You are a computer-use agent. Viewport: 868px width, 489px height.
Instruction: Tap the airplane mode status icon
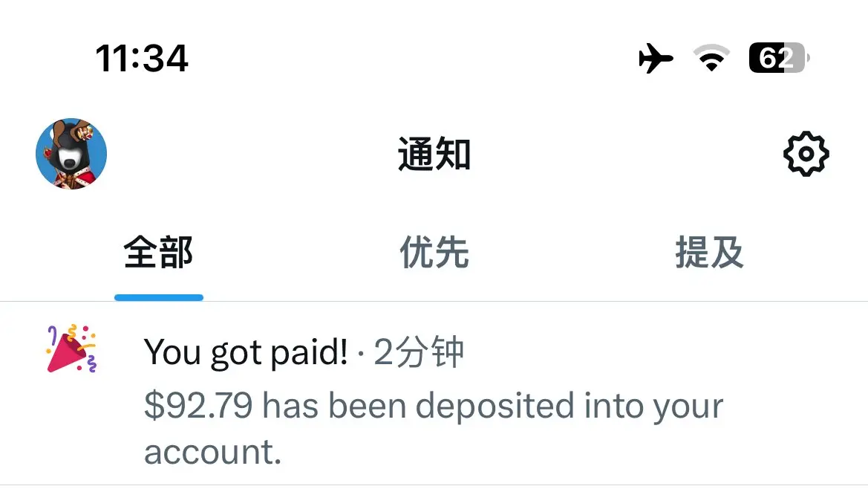656,58
